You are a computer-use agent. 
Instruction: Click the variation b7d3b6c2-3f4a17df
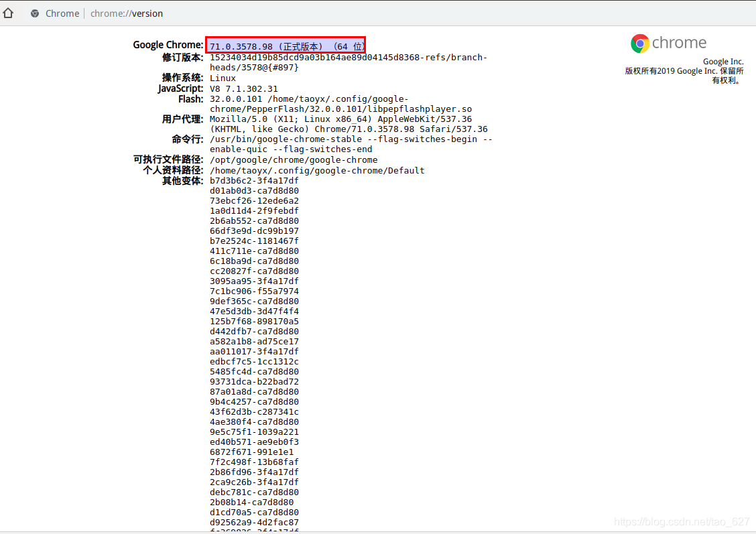pos(254,181)
